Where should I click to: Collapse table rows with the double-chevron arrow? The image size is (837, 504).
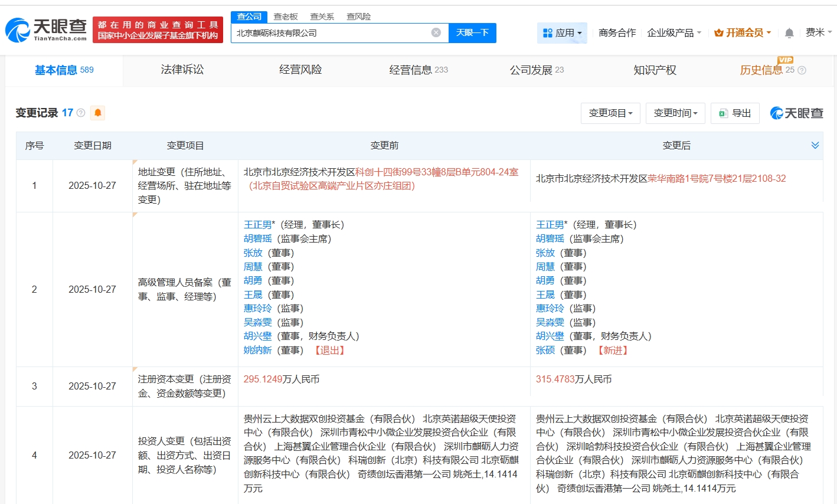click(815, 145)
